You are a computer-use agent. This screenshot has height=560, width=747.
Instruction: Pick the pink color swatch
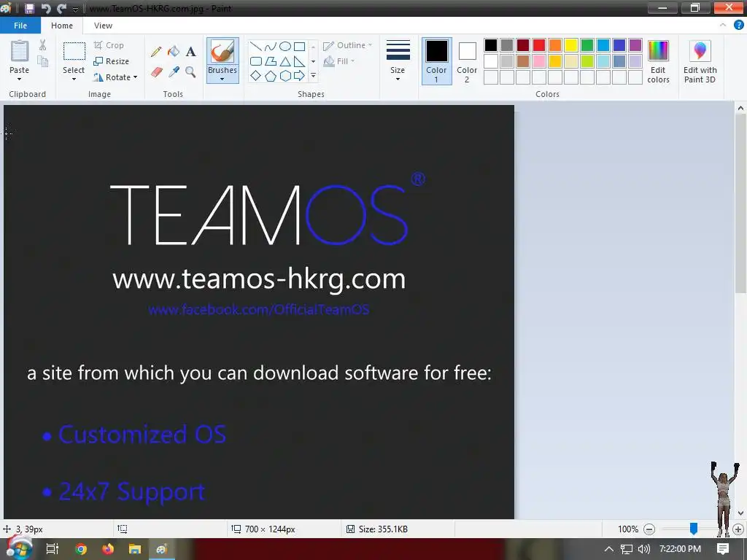click(539, 61)
